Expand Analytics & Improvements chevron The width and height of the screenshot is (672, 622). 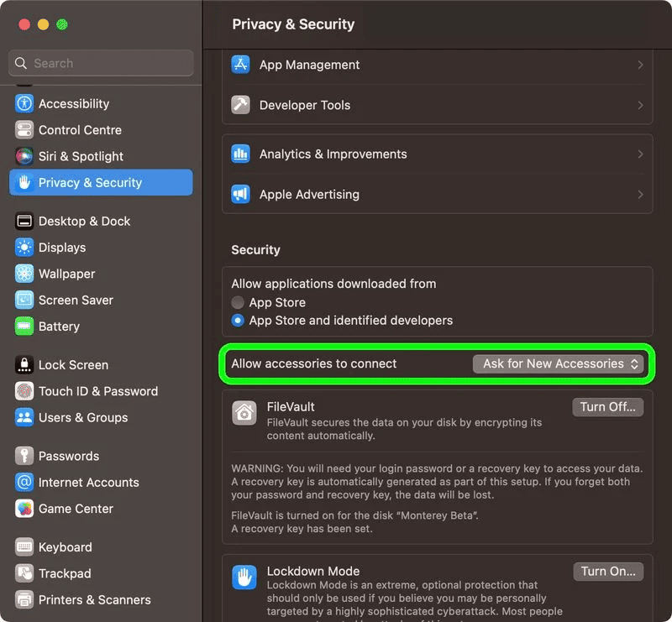tap(640, 154)
